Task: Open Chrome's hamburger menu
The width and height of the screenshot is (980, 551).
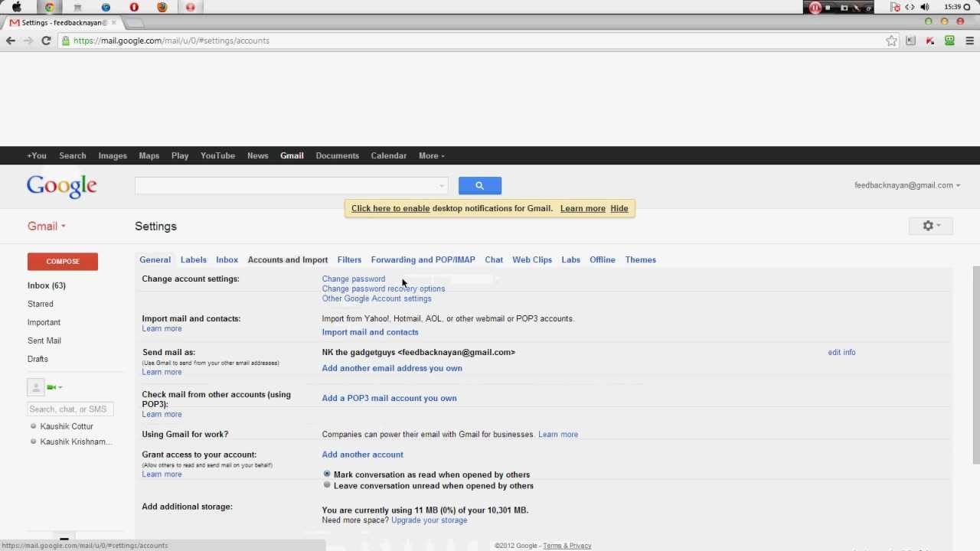Action: [969, 41]
